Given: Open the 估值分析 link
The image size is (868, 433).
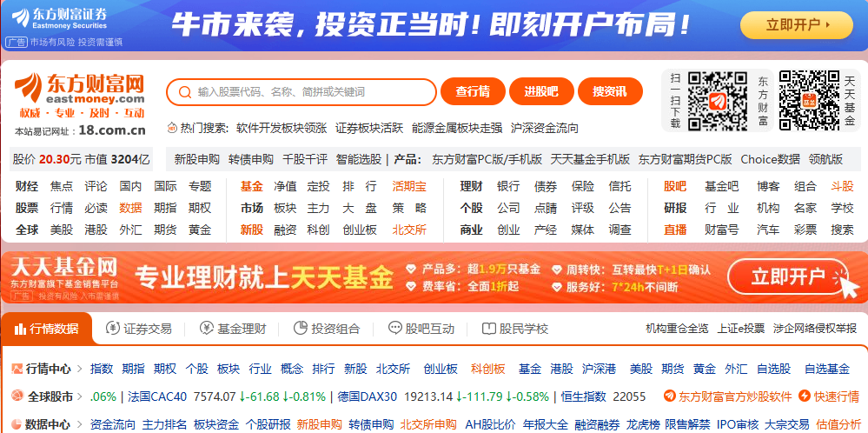Looking at the screenshot, I should coord(838,424).
